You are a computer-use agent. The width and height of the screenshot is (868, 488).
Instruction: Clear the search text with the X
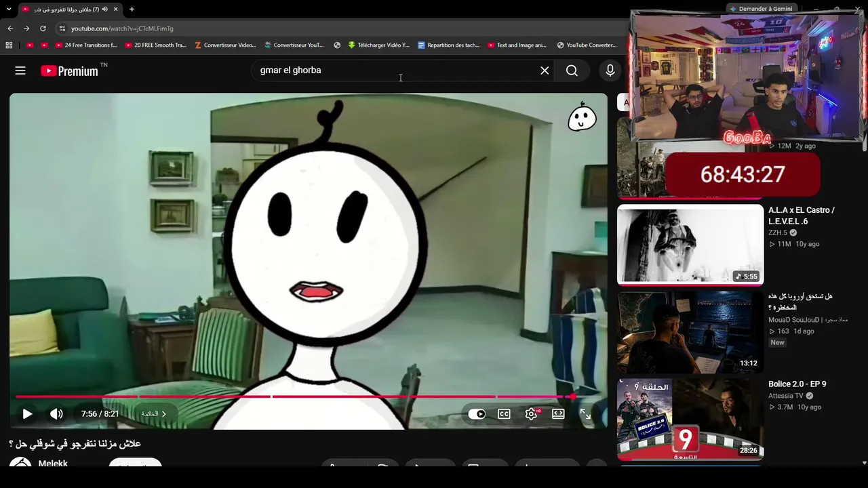(x=545, y=70)
